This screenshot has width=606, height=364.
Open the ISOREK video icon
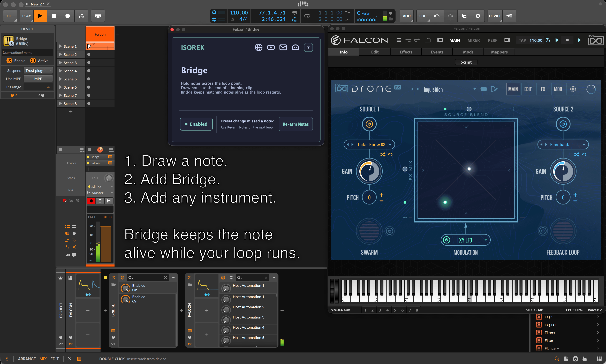271,47
